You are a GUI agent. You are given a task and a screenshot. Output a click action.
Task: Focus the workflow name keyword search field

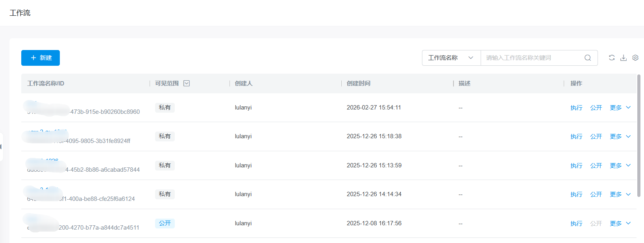click(x=531, y=58)
